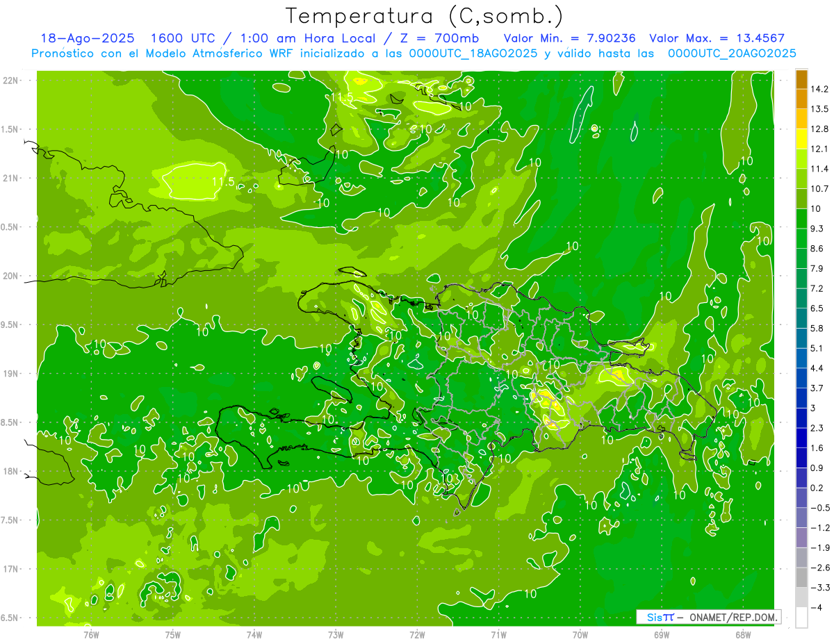Click the "21N" latitude axis label
The height and width of the screenshot is (644, 834).
[10, 179]
